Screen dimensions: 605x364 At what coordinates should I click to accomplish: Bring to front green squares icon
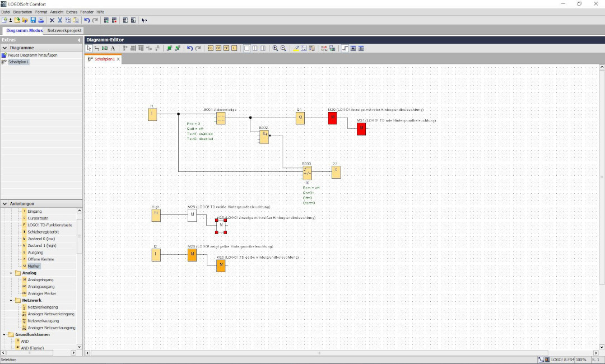pos(169,48)
